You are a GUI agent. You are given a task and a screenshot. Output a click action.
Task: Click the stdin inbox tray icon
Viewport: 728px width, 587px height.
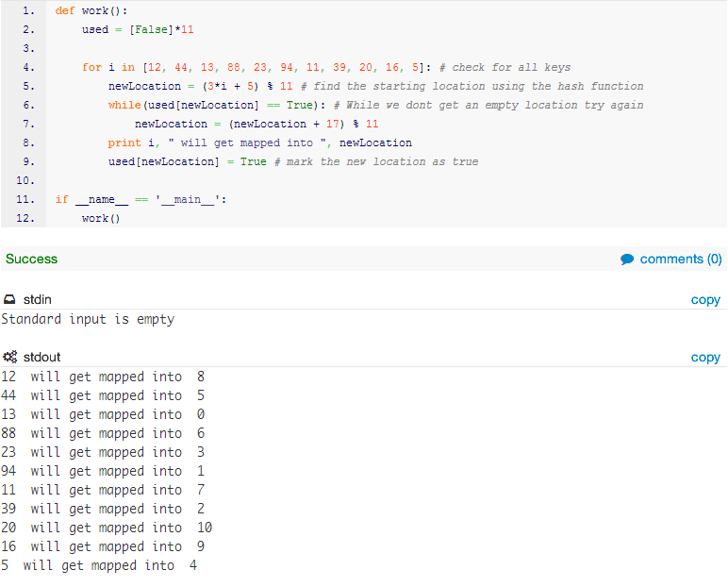point(9,299)
